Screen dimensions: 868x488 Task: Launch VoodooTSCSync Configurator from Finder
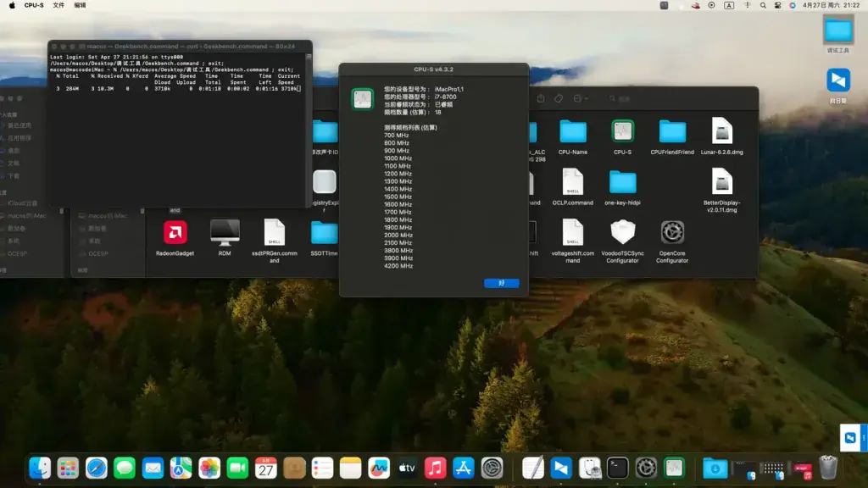click(622, 232)
